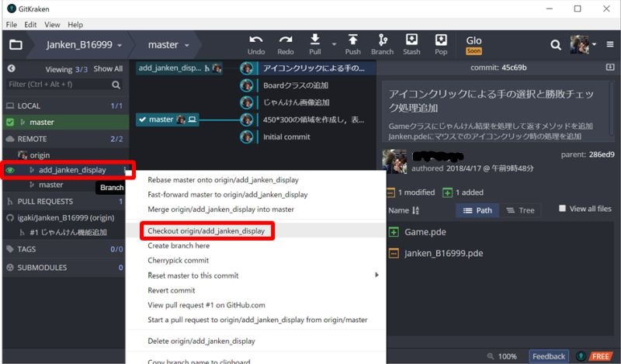Viewport: 621px width, 364px height.
Task: Open the master branch dropdown
Action: 168,45
